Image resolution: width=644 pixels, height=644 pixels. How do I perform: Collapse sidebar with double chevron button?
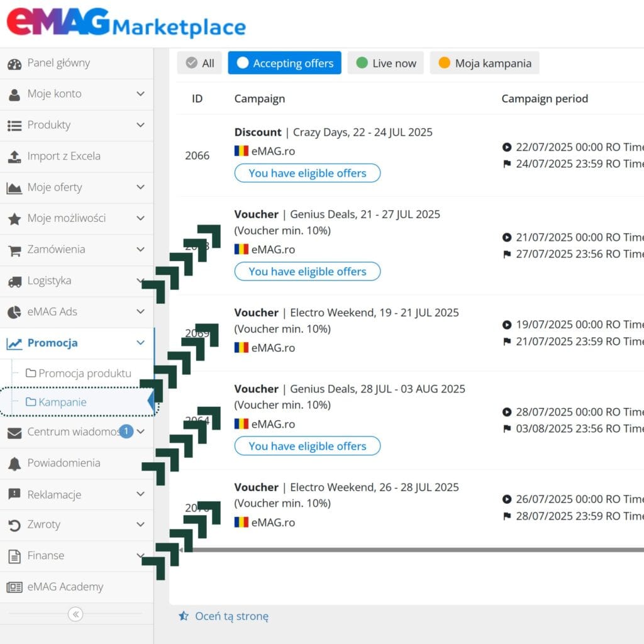pyautogui.click(x=75, y=614)
